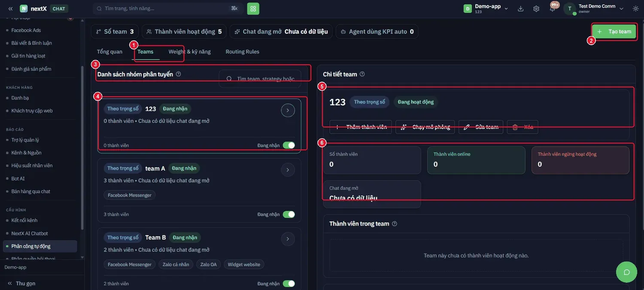Select the Teams tab
Image resolution: width=644 pixels, height=290 pixels.
tap(146, 52)
